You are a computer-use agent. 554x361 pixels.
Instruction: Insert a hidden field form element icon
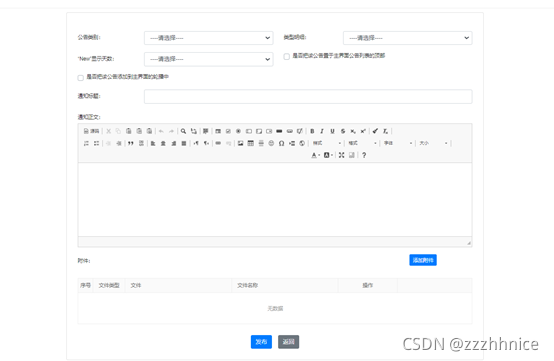click(x=300, y=131)
